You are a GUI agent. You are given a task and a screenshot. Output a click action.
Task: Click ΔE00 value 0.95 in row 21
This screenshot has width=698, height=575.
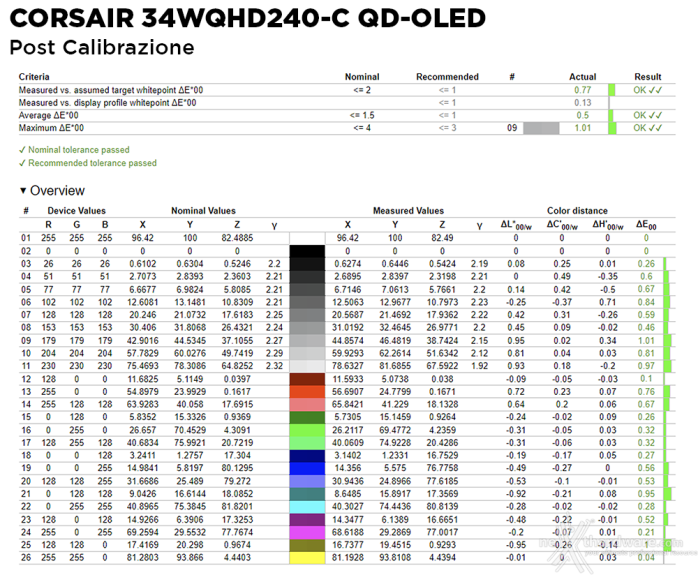pyautogui.click(x=646, y=494)
